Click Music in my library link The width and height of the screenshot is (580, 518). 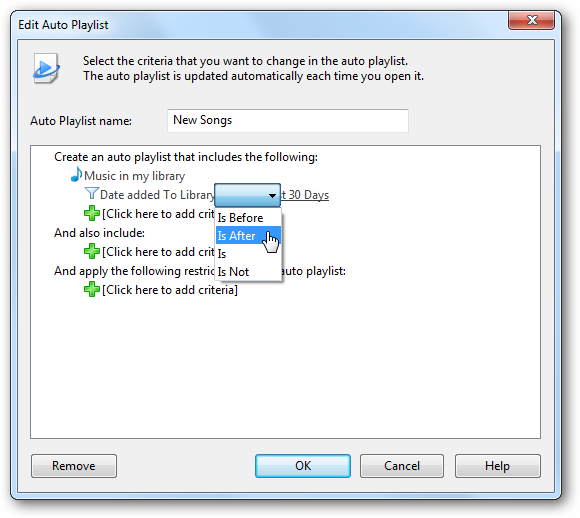coord(135,176)
